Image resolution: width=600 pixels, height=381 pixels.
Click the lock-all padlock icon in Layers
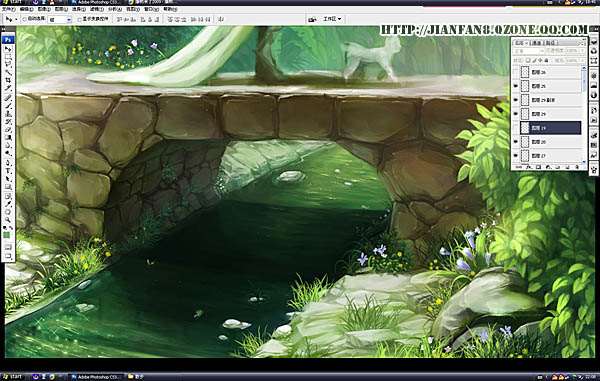tap(546, 60)
